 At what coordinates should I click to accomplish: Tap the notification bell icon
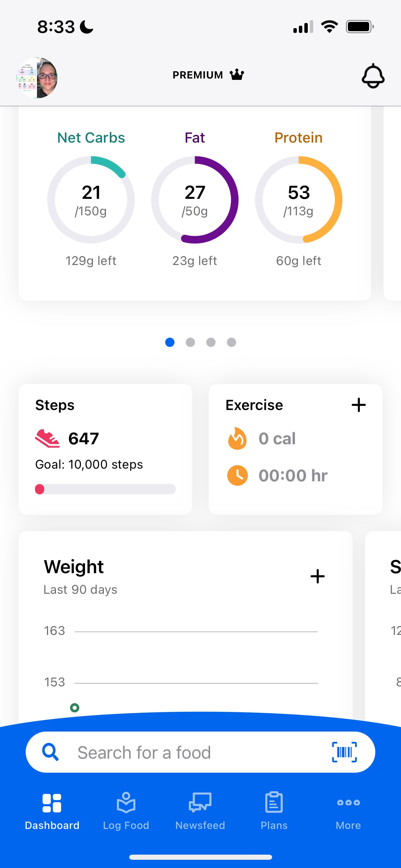click(x=373, y=76)
